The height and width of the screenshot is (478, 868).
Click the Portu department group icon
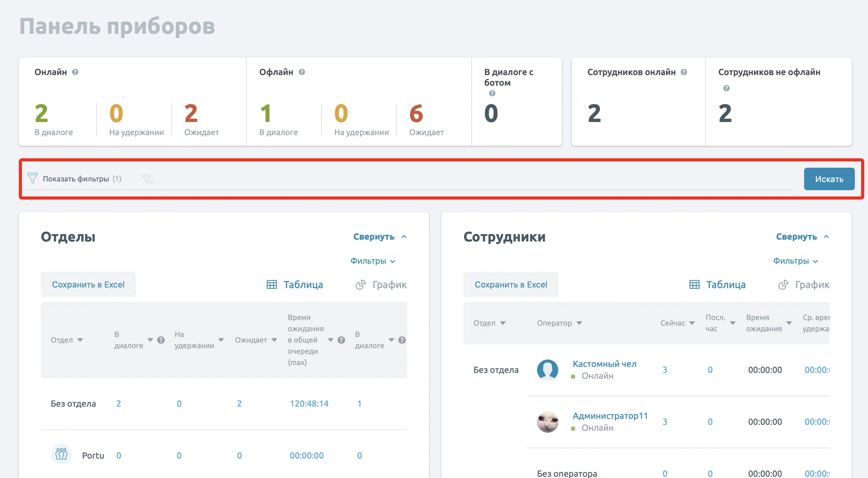click(x=61, y=454)
